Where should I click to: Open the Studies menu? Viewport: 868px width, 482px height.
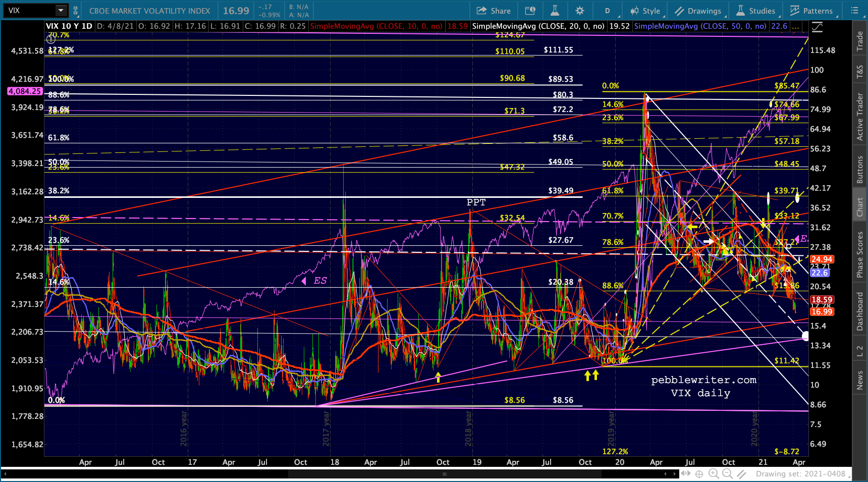coord(755,11)
